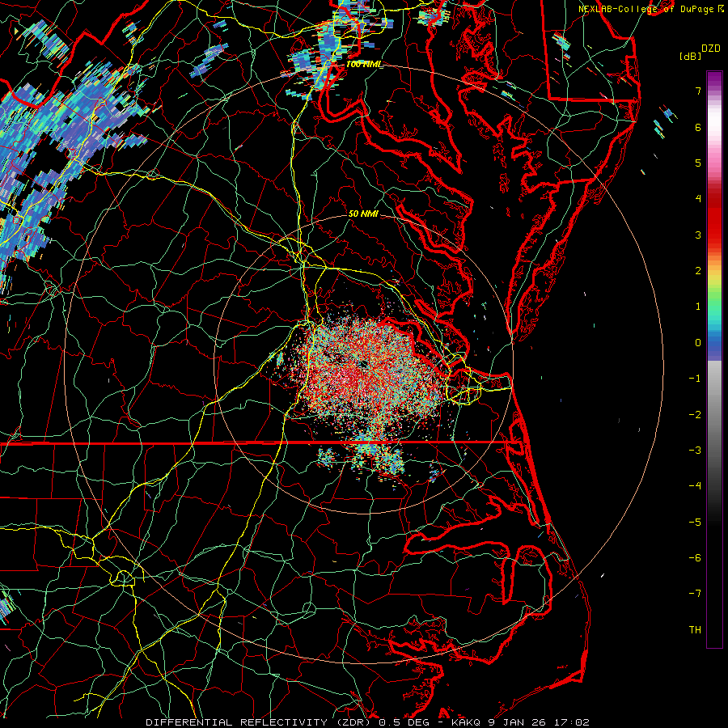Click the 4 dB scale value

click(x=698, y=199)
